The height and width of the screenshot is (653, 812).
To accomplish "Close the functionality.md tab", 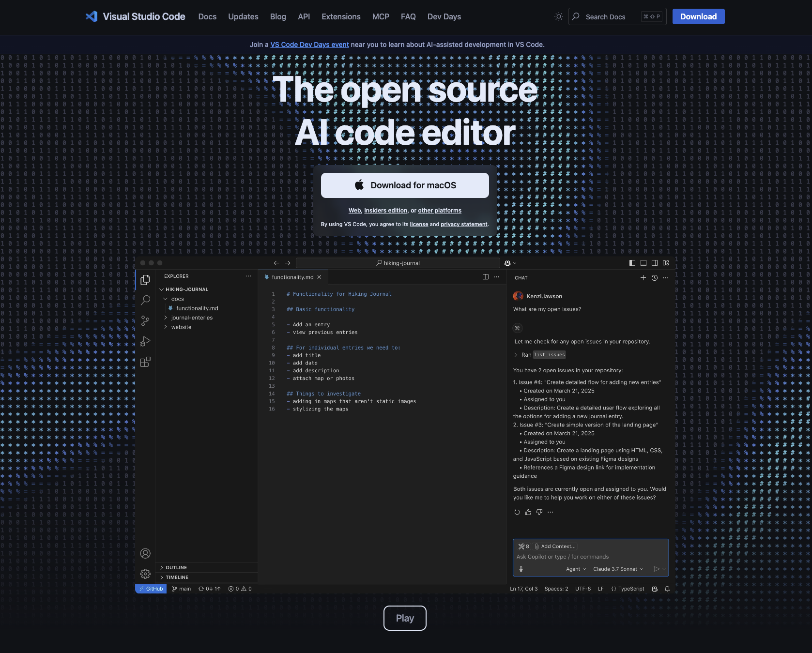I will (319, 277).
